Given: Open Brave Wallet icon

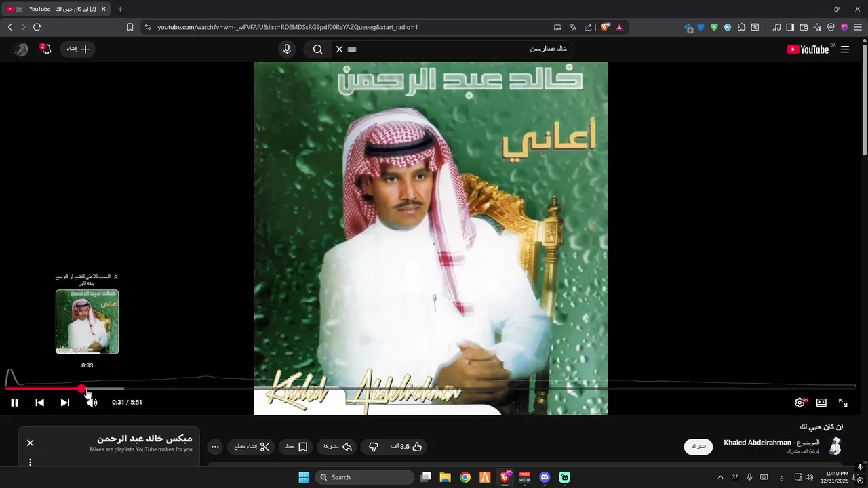Looking at the screenshot, I should tap(804, 27).
